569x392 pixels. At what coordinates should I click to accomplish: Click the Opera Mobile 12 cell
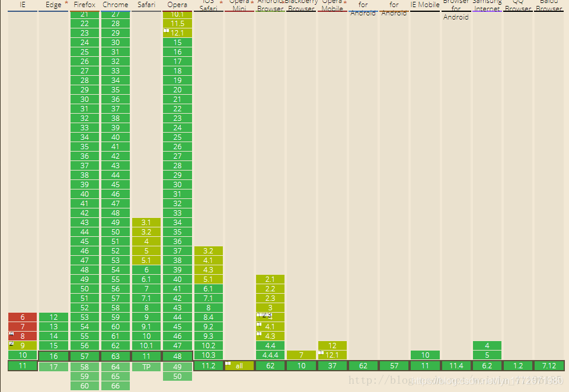pyautogui.click(x=333, y=346)
